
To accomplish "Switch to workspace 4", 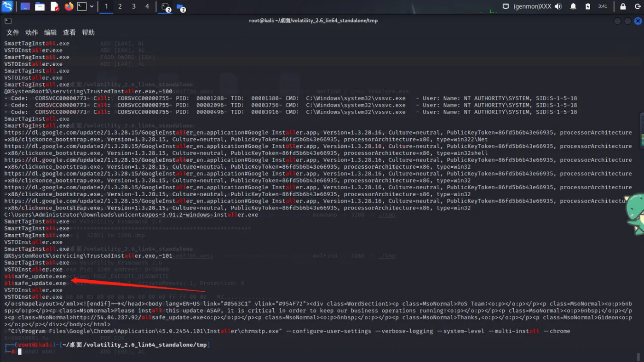I will click(147, 6).
